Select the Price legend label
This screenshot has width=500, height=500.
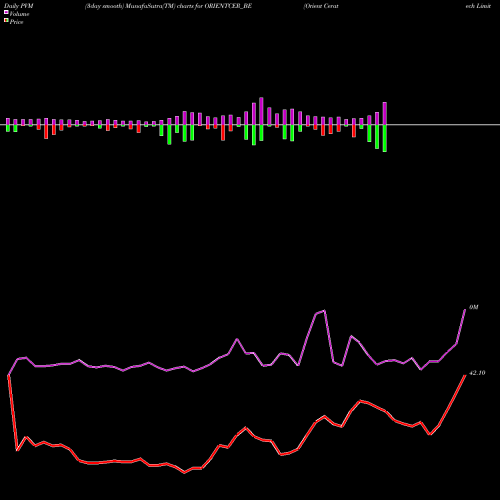tap(16, 22)
